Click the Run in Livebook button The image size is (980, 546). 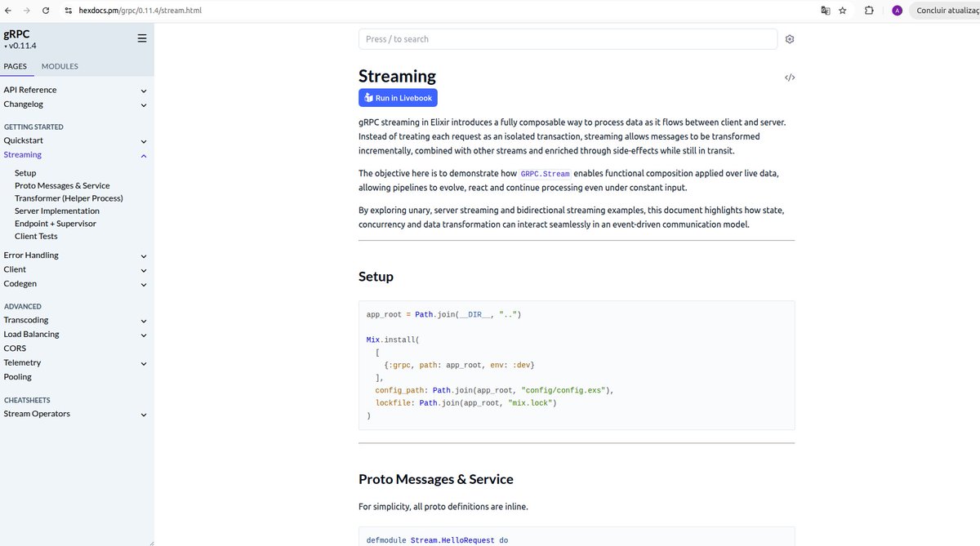[x=398, y=98]
